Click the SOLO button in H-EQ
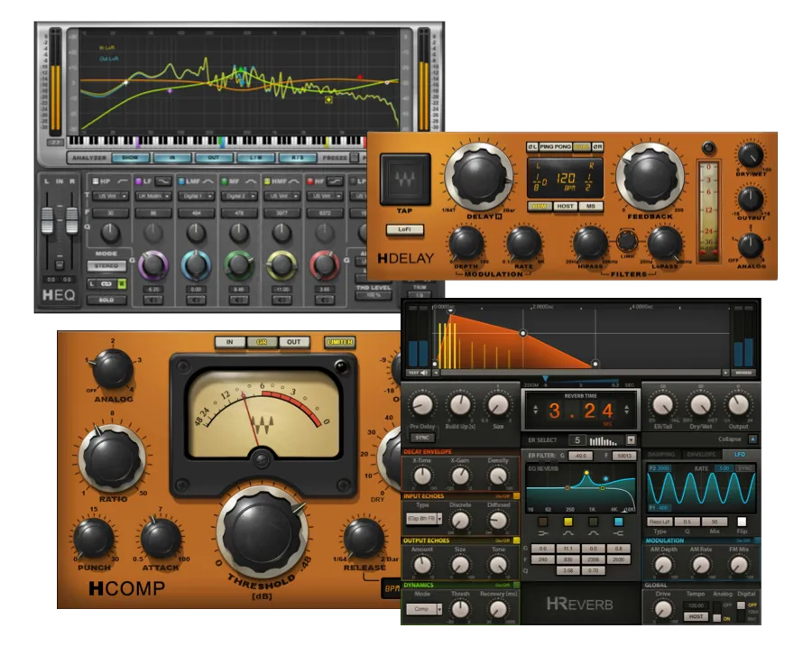 pos(106,300)
